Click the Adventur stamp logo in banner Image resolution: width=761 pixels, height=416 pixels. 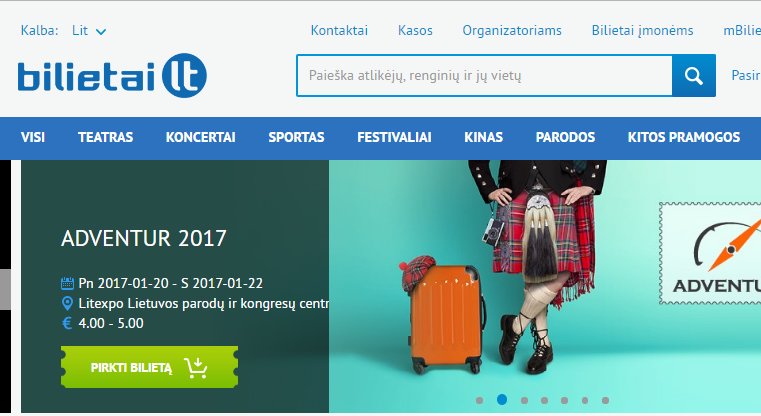pos(710,253)
